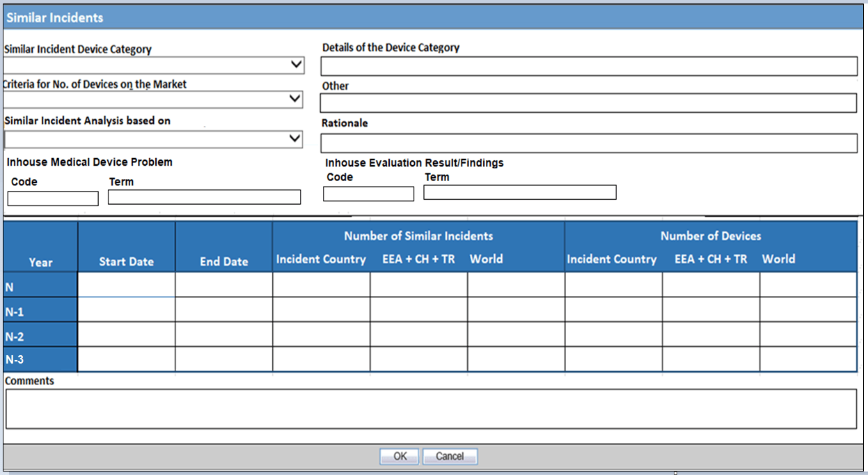Click Number of Devices EEA + CH + TR cell, row N-2
The height and width of the screenshot is (475, 868).
(x=711, y=334)
